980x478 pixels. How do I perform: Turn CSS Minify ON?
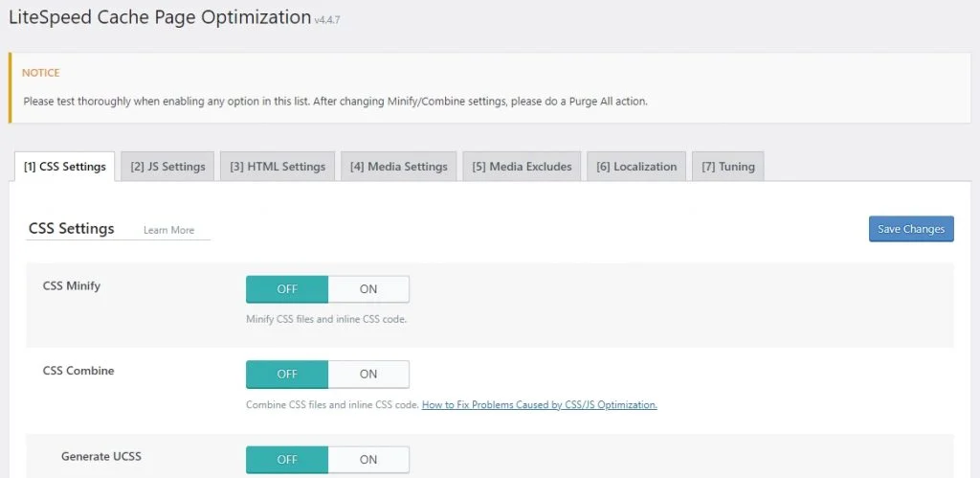[368, 289]
